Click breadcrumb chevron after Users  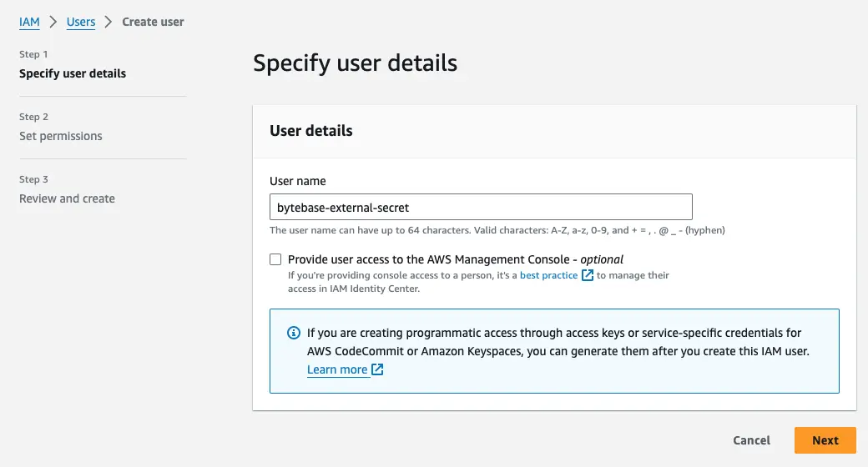108,22
